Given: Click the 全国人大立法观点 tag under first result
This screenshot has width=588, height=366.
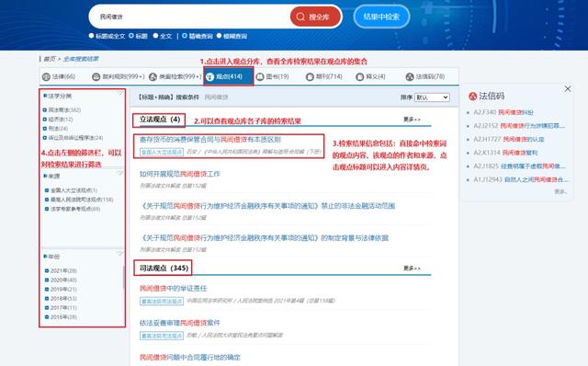Looking at the screenshot, I should point(162,152).
